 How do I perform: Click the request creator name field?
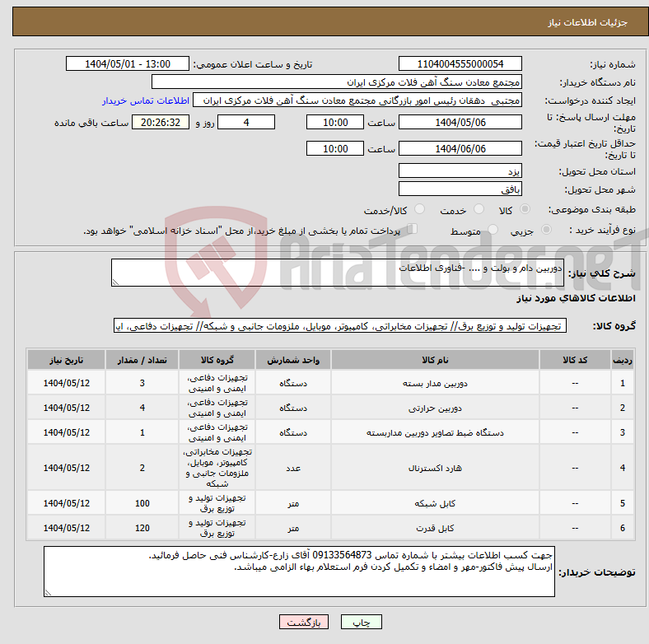tap(357, 100)
